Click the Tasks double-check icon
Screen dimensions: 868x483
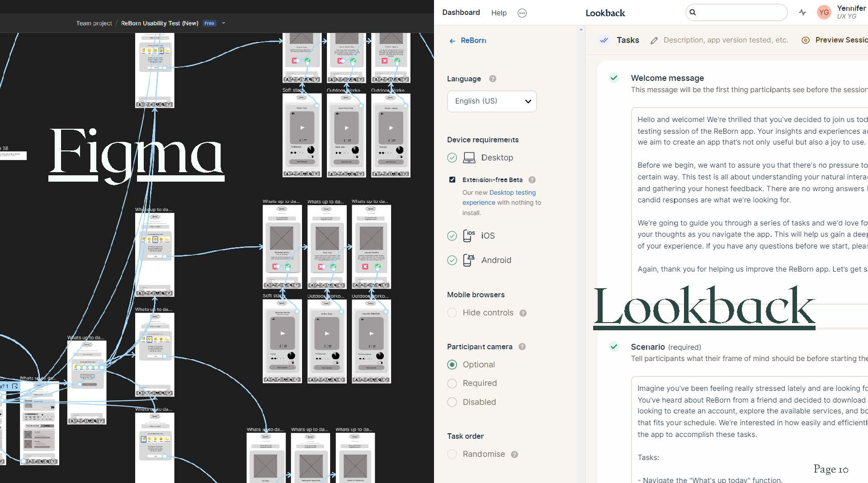click(x=604, y=40)
